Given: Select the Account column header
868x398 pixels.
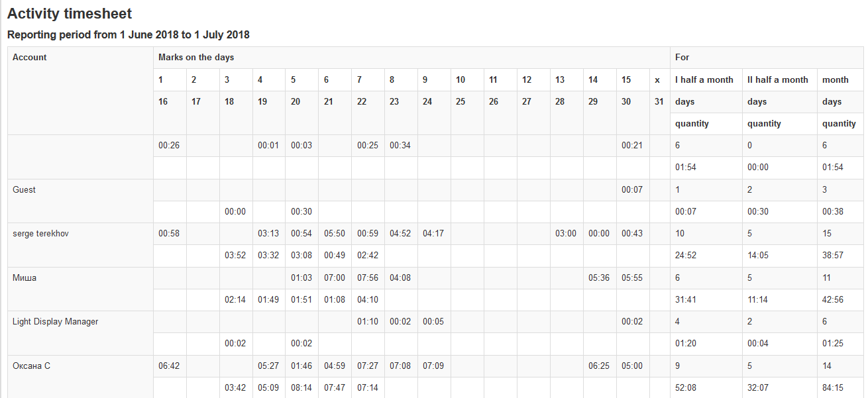Looking at the screenshot, I should [30, 58].
